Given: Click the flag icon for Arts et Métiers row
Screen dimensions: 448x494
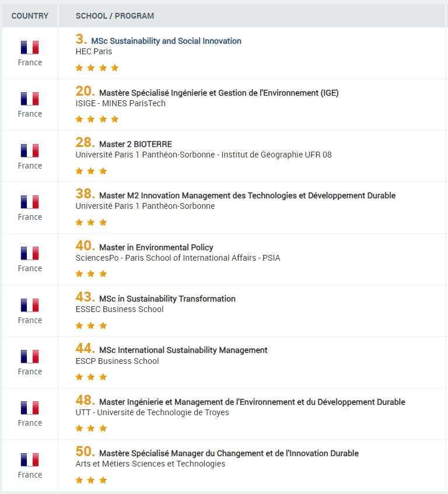Looking at the screenshot, I should point(30,460).
